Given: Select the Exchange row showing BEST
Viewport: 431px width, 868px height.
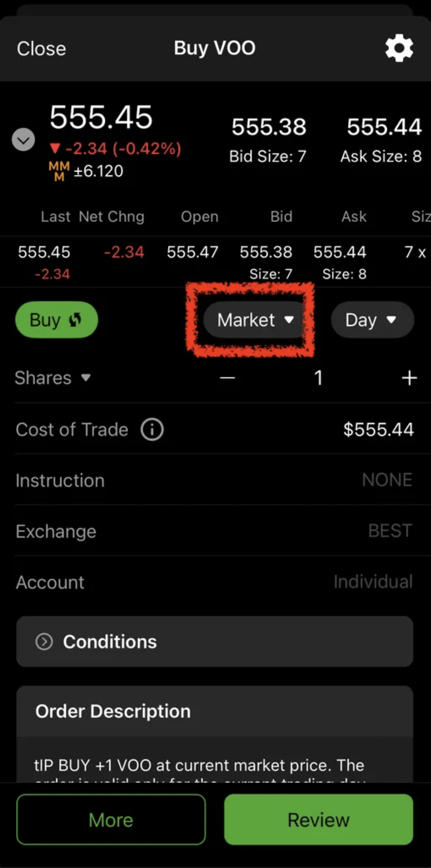Looking at the screenshot, I should (x=215, y=531).
